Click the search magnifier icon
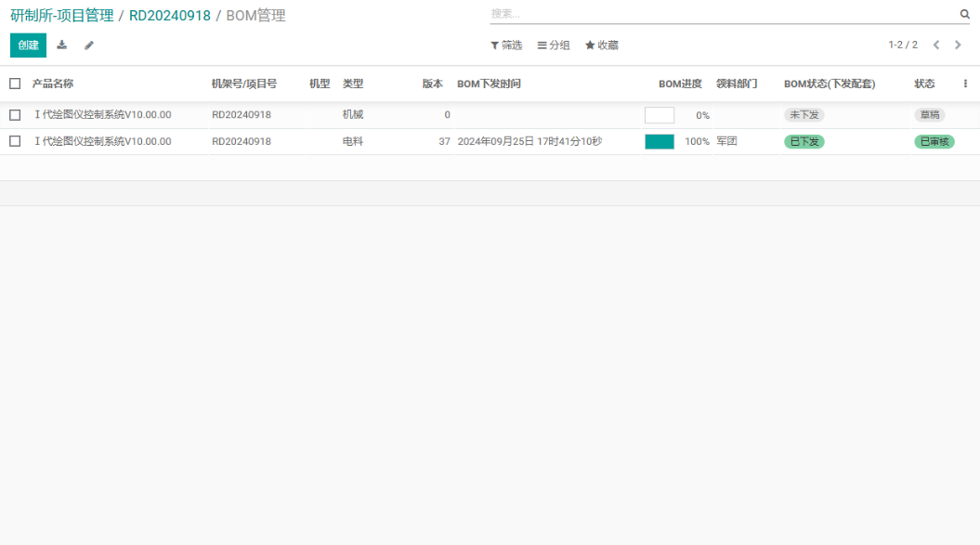Image resolution: width=980 pixels, height=545 pixels. 964,14
